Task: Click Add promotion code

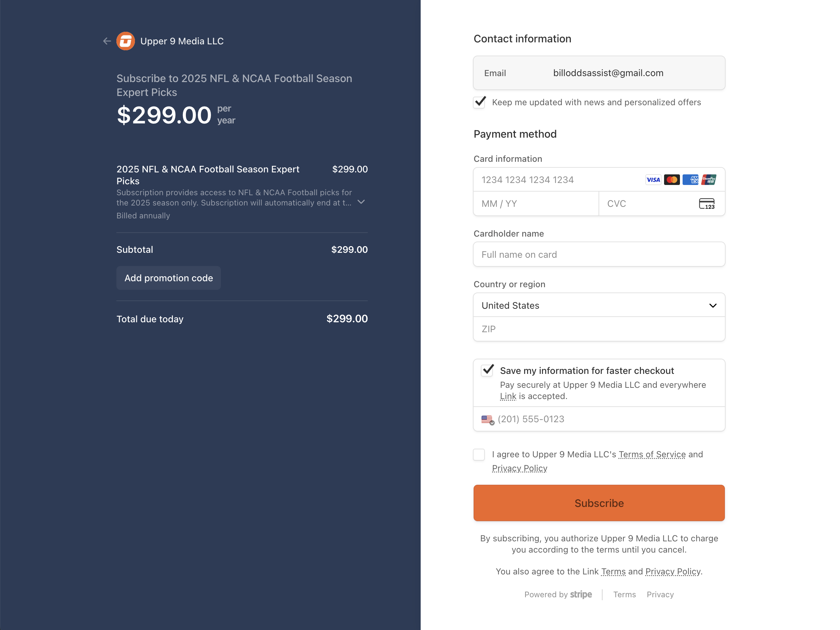Action: (168, 278)
